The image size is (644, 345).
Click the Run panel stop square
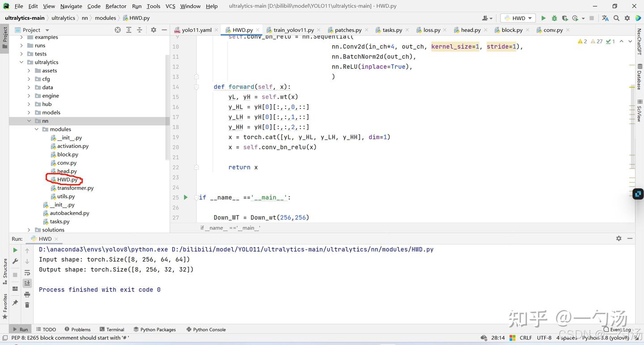(x=15, y=274)
